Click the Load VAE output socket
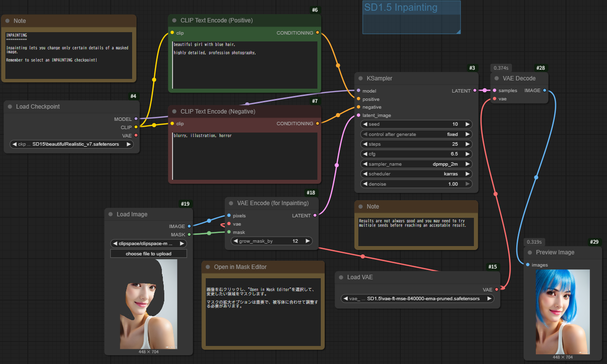The image size is (607, 364). pos(497,289)
